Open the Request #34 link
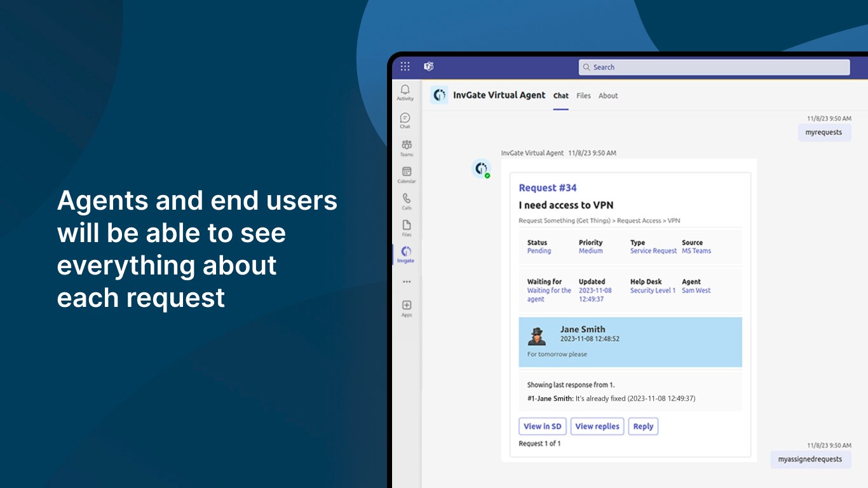The height and width of the screenshot is (488, 868). pos(548,187)
